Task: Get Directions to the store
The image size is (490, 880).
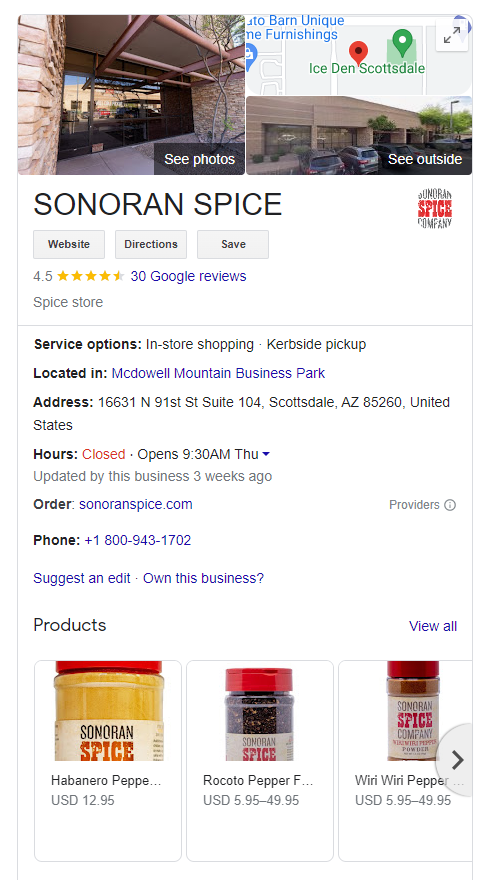Action: (151, 244)
